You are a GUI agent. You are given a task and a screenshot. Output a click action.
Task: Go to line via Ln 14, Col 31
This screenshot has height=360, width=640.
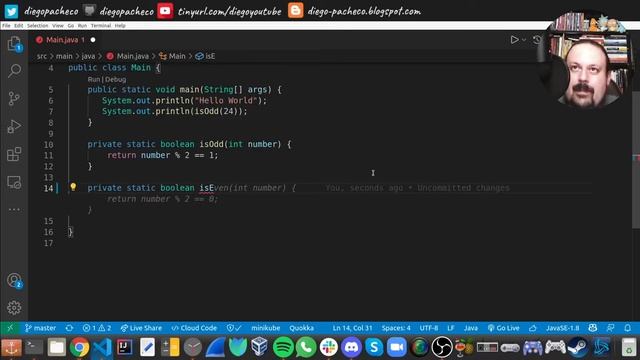pos(352,328)
